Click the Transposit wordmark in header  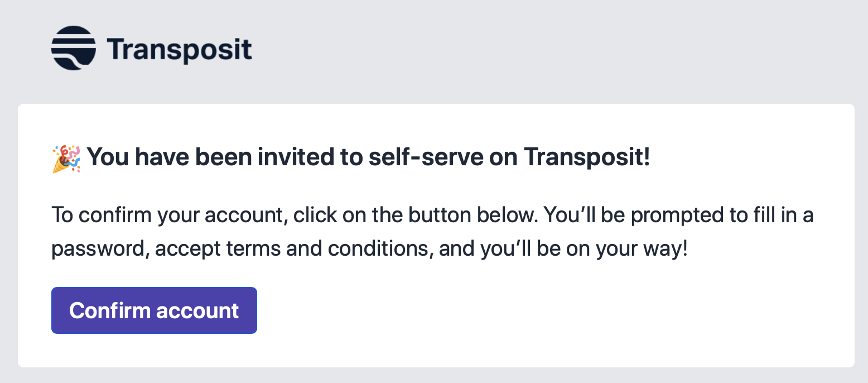tap(179, 50)
